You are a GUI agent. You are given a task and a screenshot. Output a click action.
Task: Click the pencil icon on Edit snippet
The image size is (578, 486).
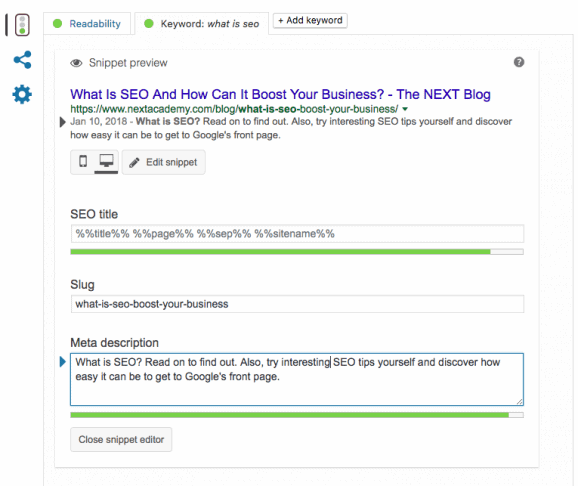click(x=134, y=163)
